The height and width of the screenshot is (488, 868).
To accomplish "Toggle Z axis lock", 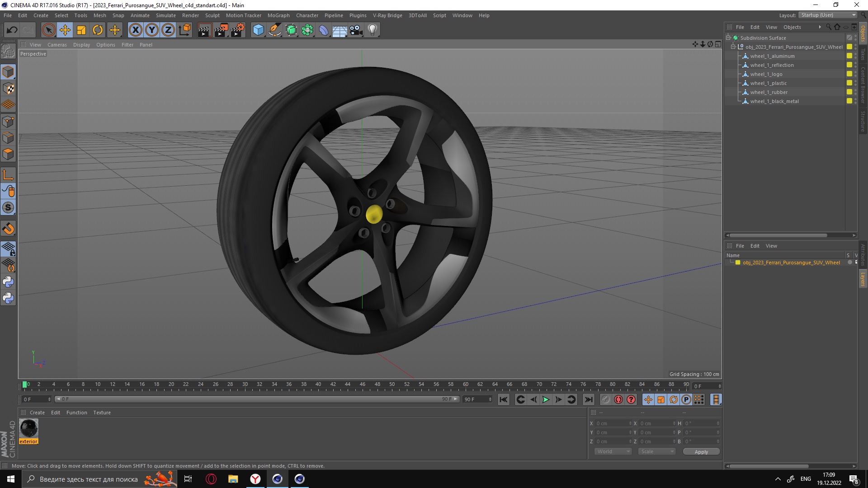I will [168, 30].
